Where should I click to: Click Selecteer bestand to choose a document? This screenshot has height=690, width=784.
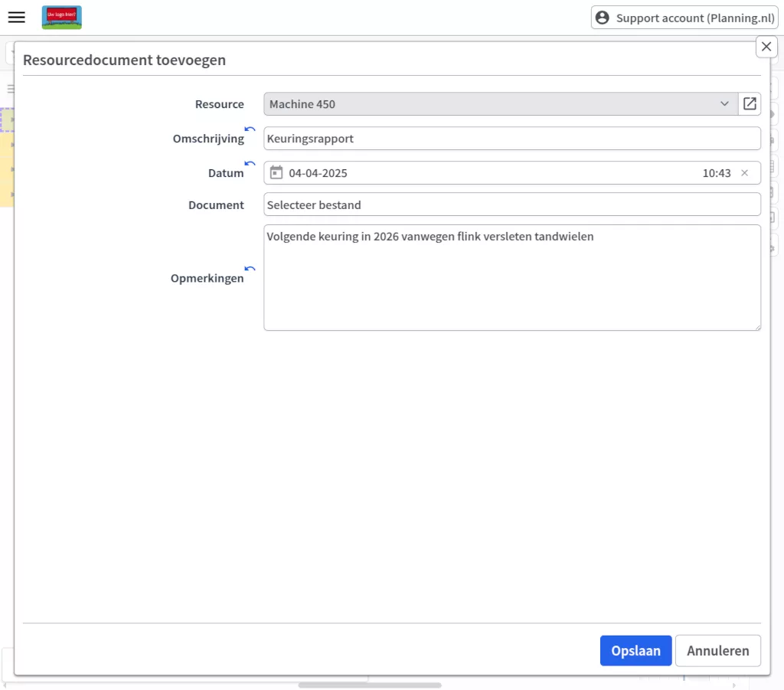511,204
